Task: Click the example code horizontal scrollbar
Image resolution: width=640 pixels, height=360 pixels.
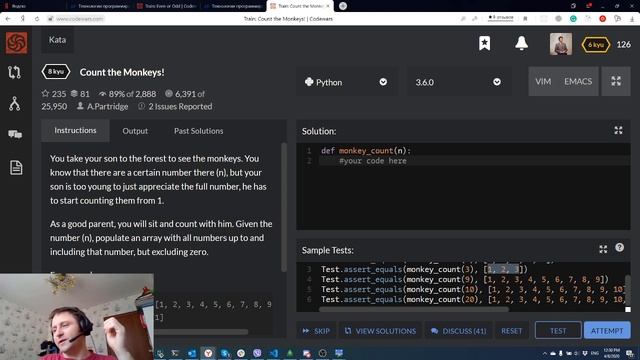Action: 201,331
